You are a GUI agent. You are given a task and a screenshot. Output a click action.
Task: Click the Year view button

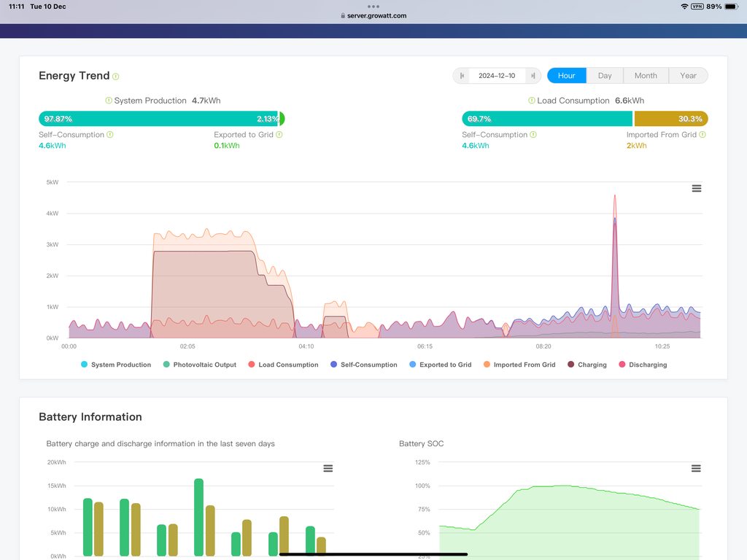pos(688,76)
